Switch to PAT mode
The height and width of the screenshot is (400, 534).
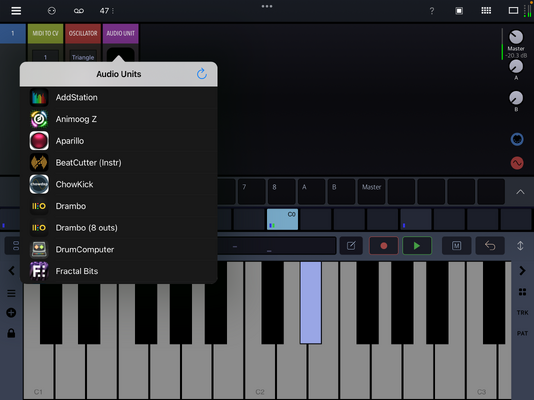(522, 333)
